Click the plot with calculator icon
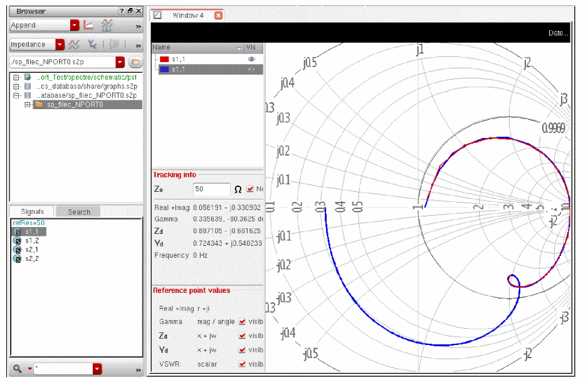 107,25
